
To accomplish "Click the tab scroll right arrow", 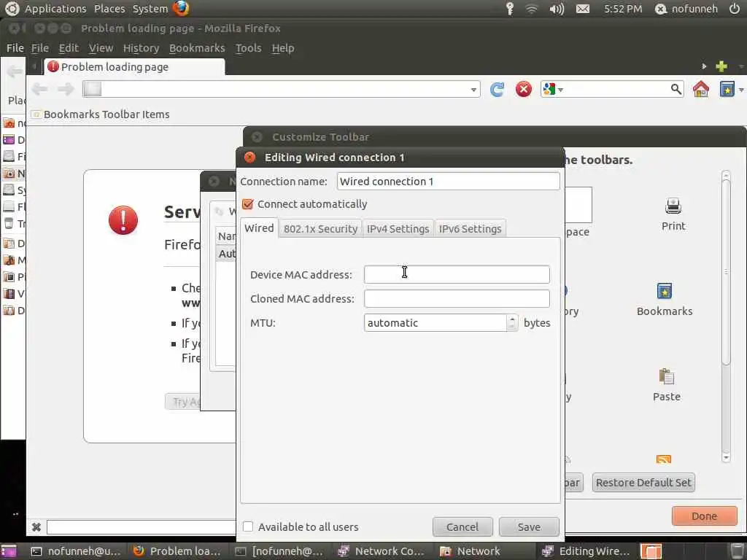I will tap(704, 66).
